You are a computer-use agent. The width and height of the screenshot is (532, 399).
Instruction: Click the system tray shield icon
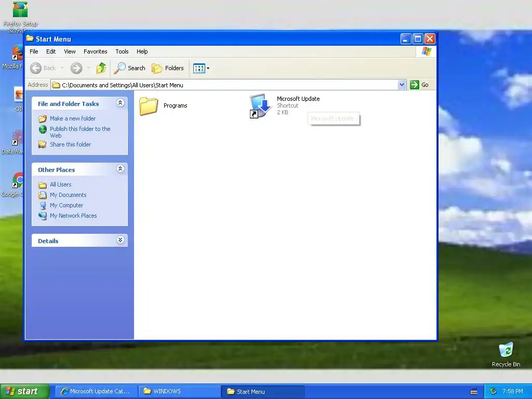(493, 392)
